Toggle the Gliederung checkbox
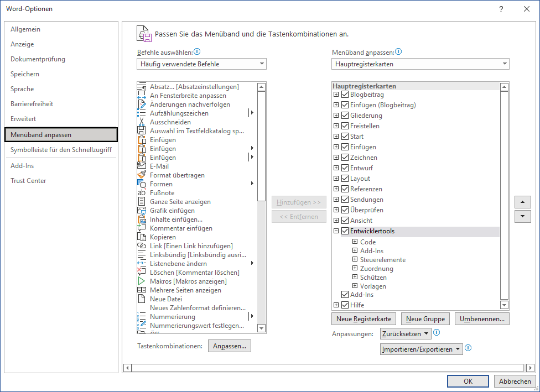This screenshot has width=540, height=392. (345, 116)
